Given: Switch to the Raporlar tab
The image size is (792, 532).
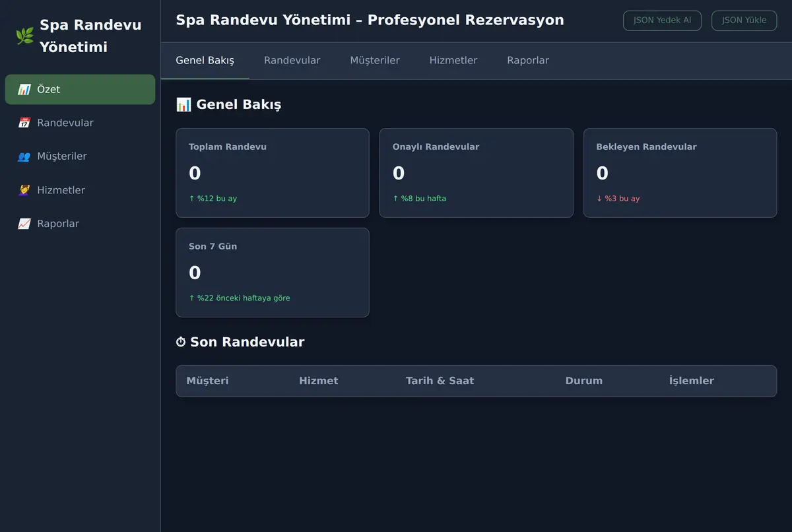Looking at the screenshot, I should pyautogui.click(x=528, y=61).
